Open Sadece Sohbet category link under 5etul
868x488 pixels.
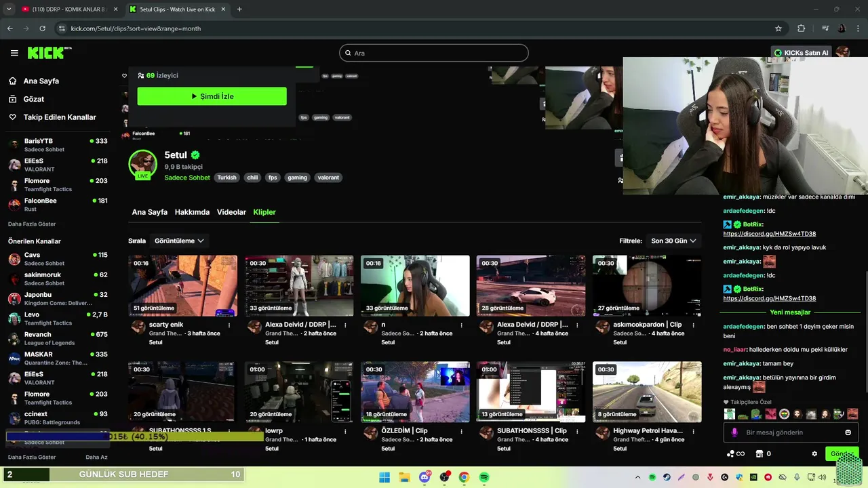[x=187, y=178]
